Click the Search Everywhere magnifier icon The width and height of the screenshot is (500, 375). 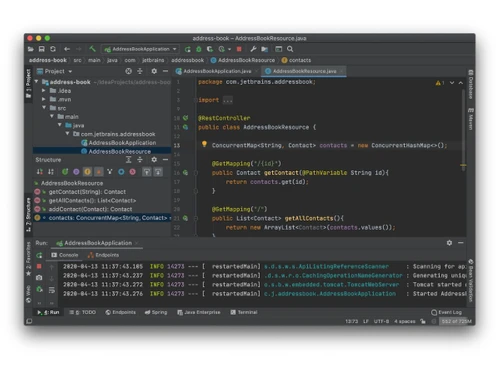coord(290,49)
